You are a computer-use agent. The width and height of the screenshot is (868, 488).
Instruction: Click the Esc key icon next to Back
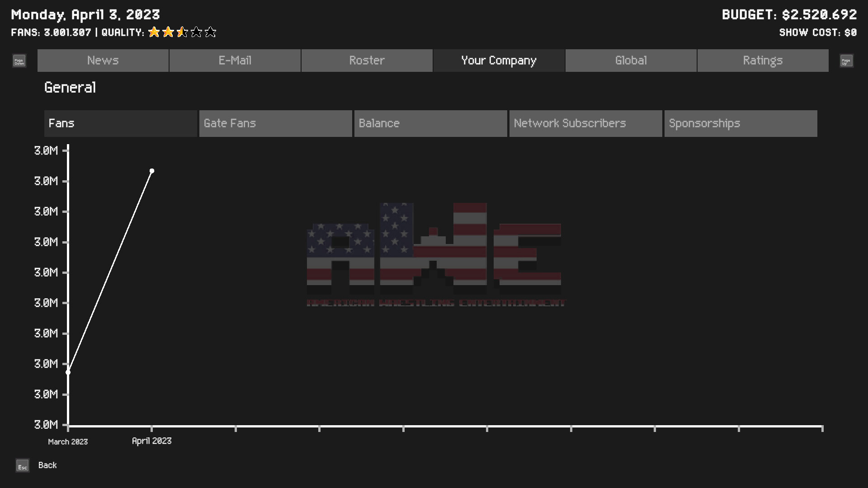pyautogui.click(x=23, y=465)
